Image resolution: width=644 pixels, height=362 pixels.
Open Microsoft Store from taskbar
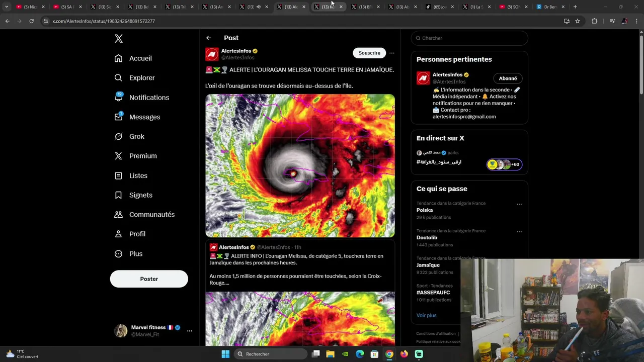pyautogui.click(x=374, y=354)
